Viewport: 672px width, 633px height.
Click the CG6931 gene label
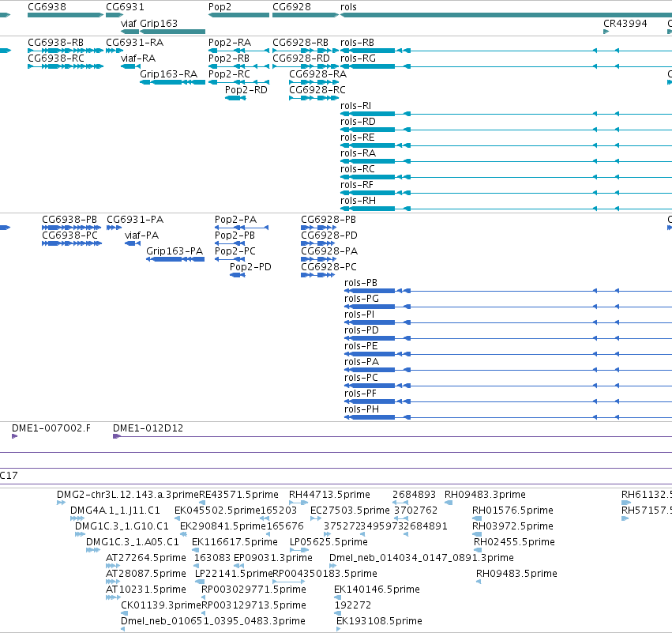[x=125, y=7]
